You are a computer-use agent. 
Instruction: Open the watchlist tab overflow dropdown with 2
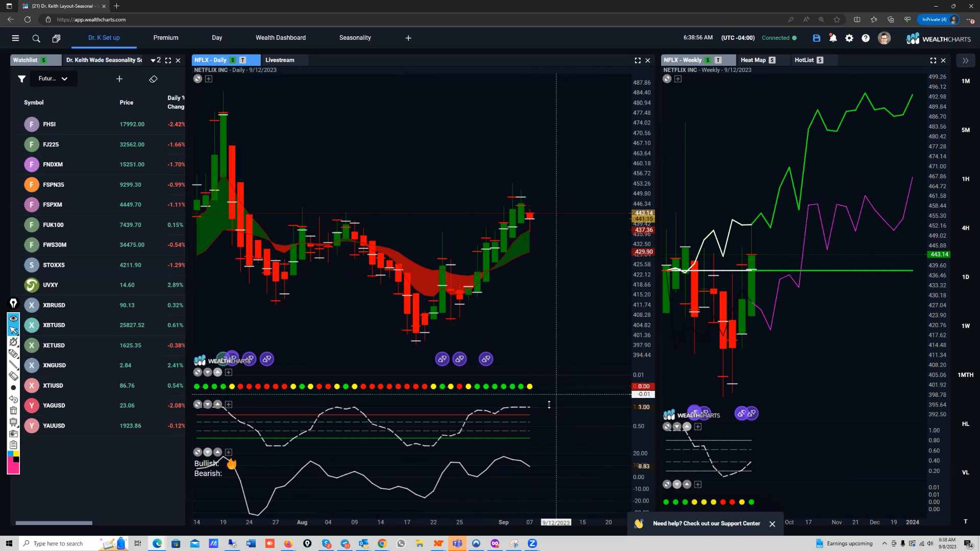click(x=156, y=60)
